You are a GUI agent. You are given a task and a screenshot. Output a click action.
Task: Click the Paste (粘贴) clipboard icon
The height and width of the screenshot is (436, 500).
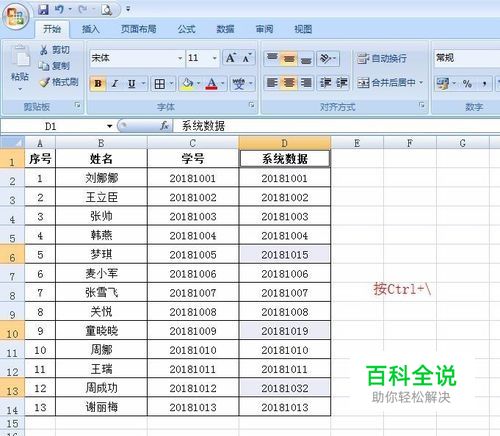point(20,55)
